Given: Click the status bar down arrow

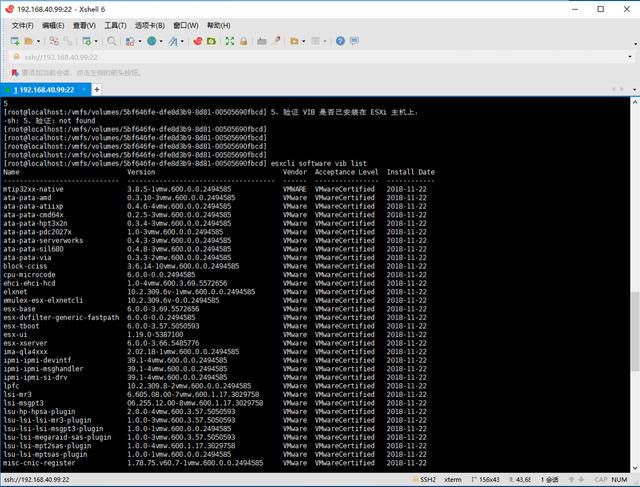Looking at the screenshot, I should (x=581, y=479).
